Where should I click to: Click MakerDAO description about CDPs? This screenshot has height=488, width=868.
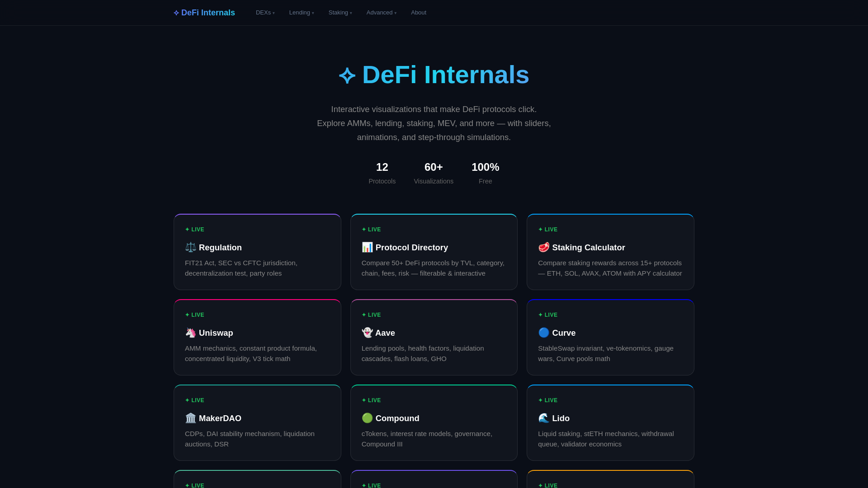(x=250, y=439)
